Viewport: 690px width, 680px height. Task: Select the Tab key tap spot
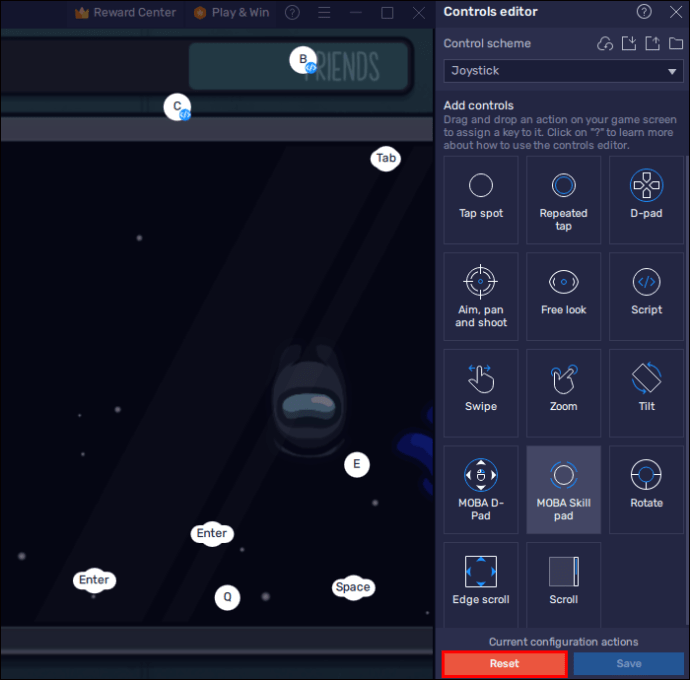pos(386,158)
